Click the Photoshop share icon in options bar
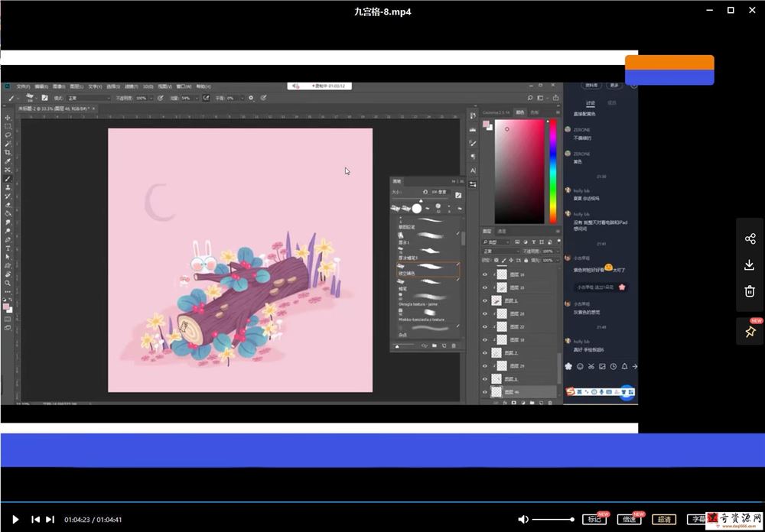The height and width of the screenshot is (532, 765). (555, 98)
